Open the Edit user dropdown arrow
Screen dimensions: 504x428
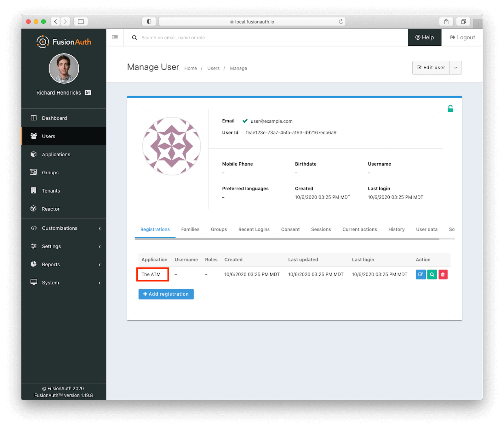tap(455, 68)
